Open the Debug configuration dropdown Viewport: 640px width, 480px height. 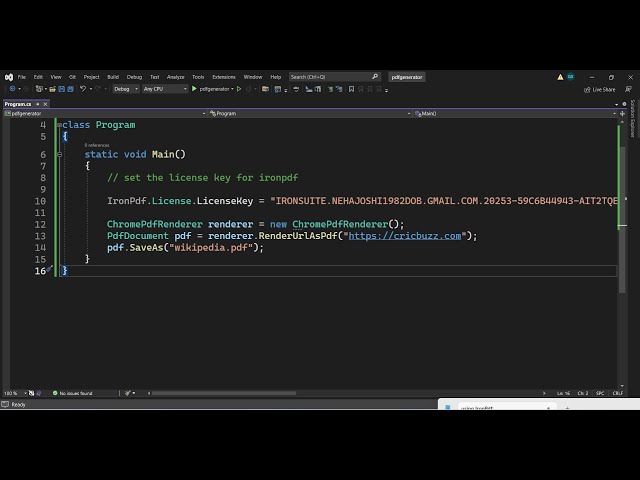(126, 89)
